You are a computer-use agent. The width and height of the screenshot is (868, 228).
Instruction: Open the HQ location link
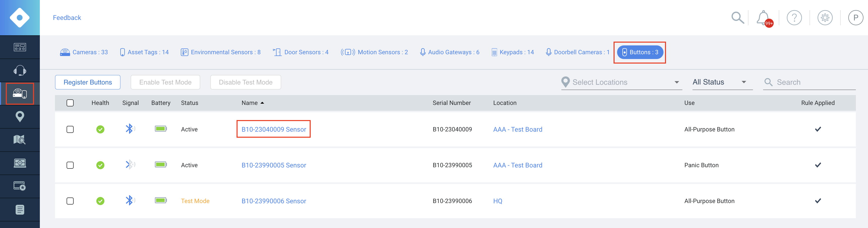(498, 201)
